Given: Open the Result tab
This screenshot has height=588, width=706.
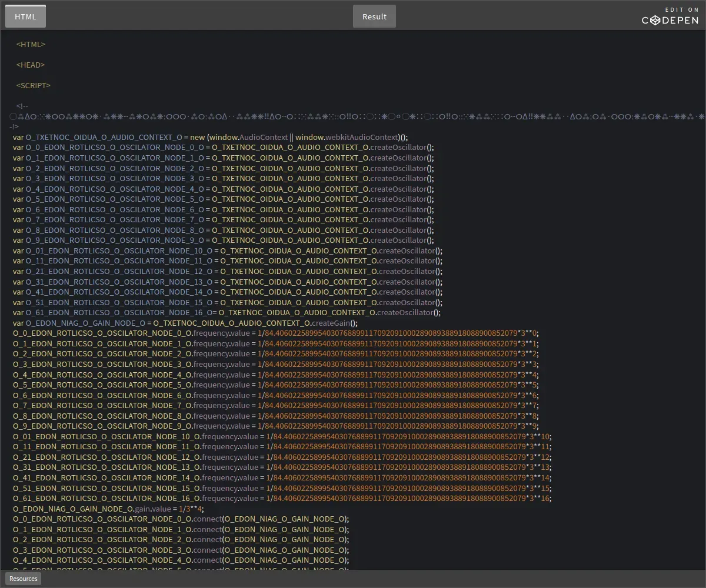Looking at the screenshot, I should (374, 16).
